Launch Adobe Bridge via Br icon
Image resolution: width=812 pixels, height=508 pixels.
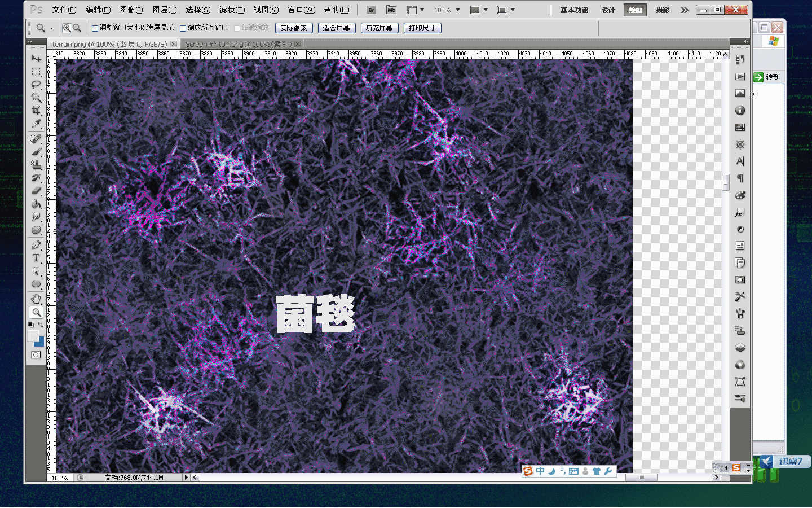(x=371, y=10)
